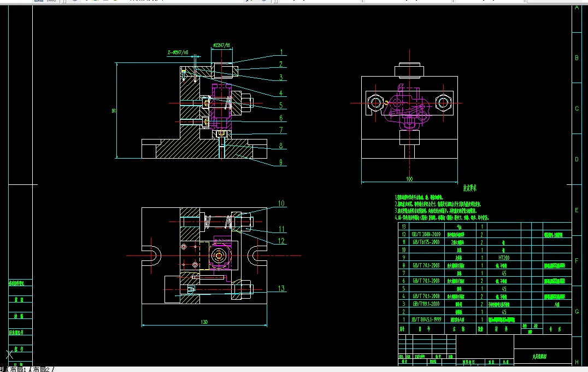Click balloon number 1 leader label
The height and width of the screenshot is (372, 588).
[281, 52]
